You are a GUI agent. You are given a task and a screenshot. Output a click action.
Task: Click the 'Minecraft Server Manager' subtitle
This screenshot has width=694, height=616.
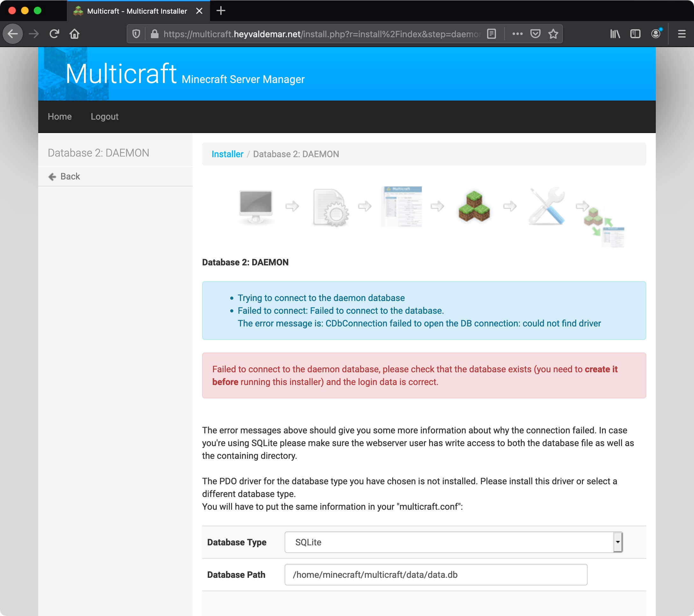point(243,79)
